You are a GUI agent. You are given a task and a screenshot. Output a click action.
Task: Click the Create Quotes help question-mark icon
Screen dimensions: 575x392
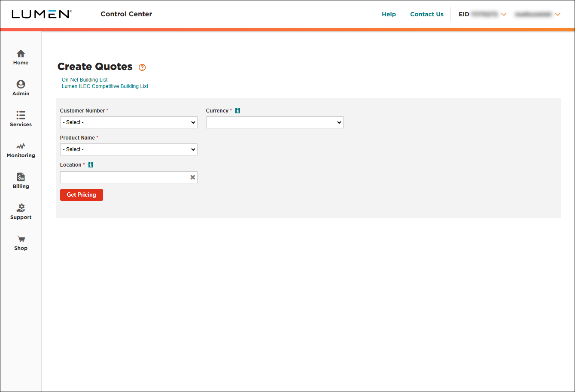(x=143, y=67)
